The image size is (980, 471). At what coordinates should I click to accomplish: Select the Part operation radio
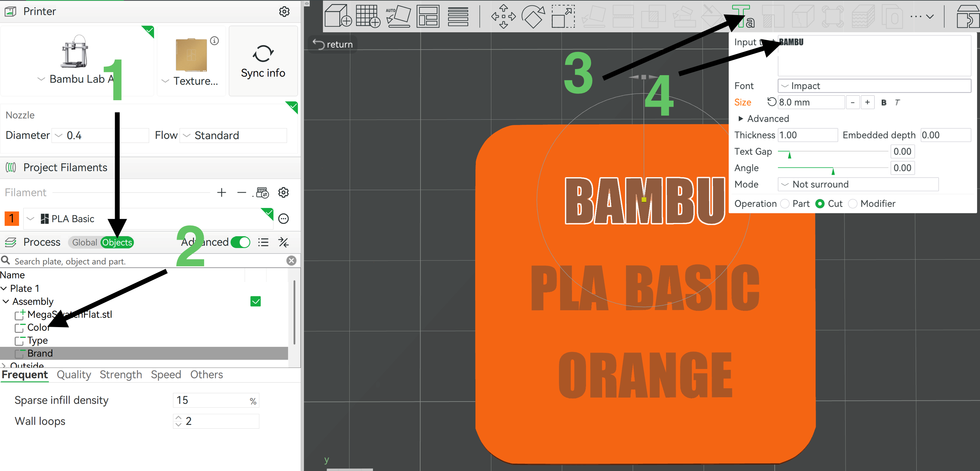pos(785,204)
